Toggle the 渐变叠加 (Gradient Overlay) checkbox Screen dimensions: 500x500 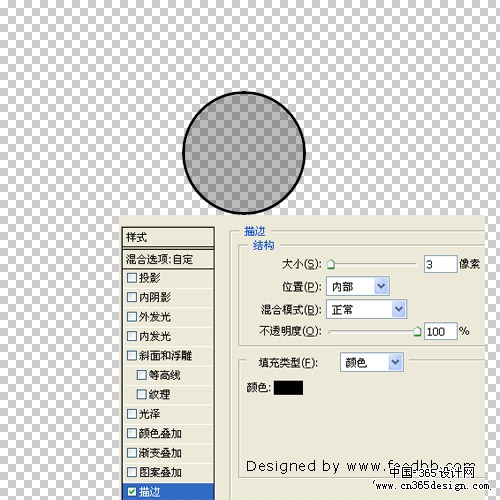click(x=132, y=453)
